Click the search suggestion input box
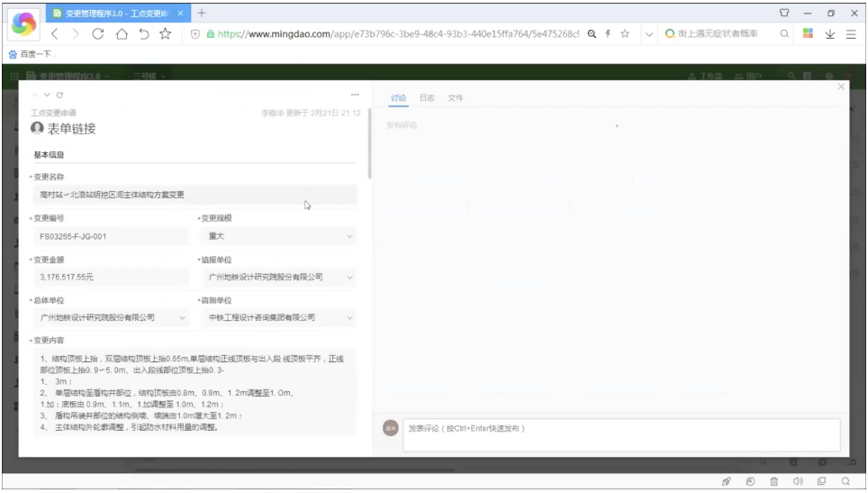The height and width of the screenshot is (493, 868). pyautogui.click(x=719, y=33)
